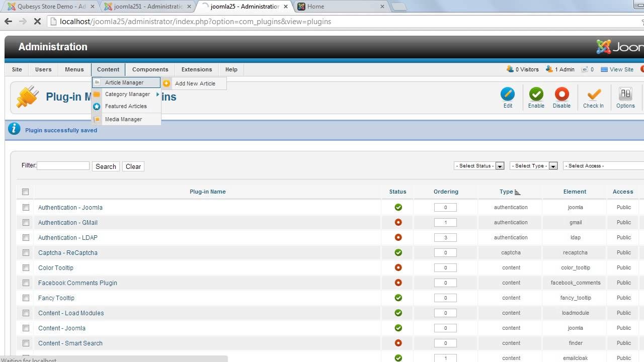Screen dimensions: 644x362
Task: Open the Components menu
Action: pos(150,69)
